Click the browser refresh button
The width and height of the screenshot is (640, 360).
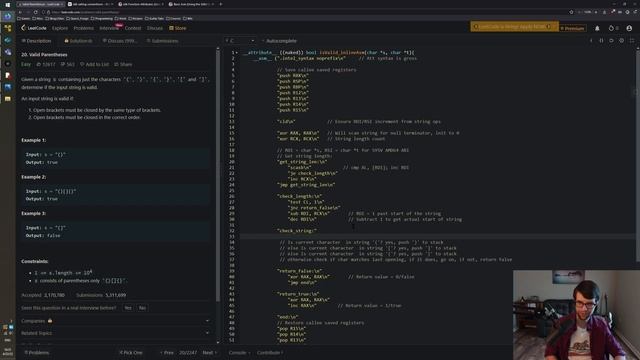(x=36, y=12)
